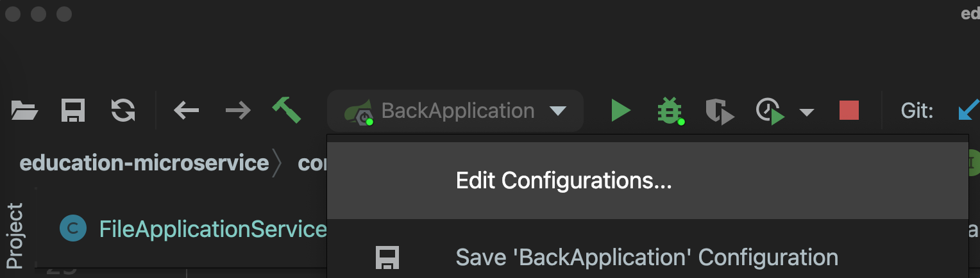The image size is (980, 278).
Task: Click the Open folder toolbar icon
Action: (x=25, y=111)
